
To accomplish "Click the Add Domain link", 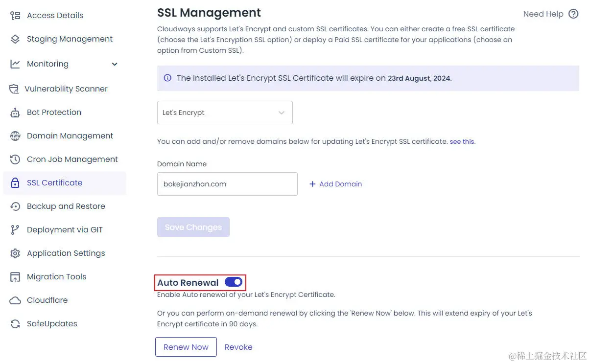I will pos(340,184).
